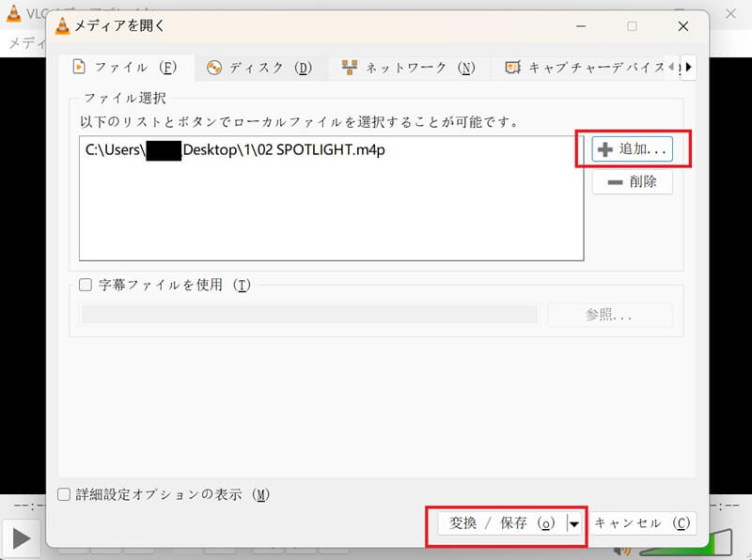Click the VLC cone icon in dialog title
Viewport: 752px width, 560px height.
tap(62, 25)
